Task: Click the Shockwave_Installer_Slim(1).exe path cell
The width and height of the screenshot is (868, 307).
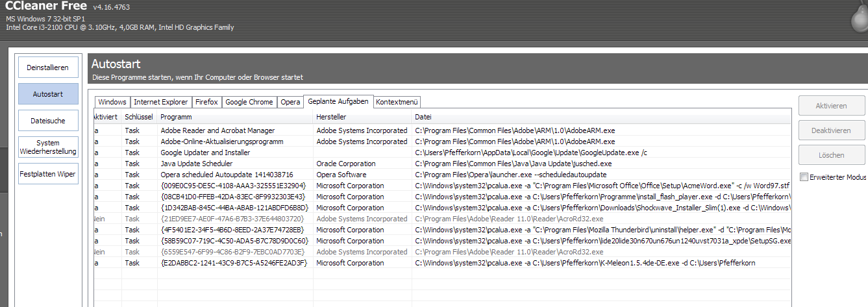Action: 602,208
